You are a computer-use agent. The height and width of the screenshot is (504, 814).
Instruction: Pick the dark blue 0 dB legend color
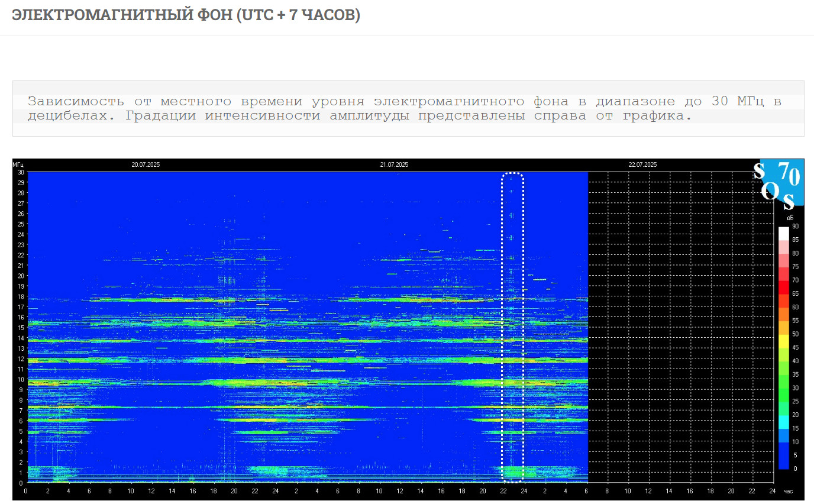(x=783, y=462)
